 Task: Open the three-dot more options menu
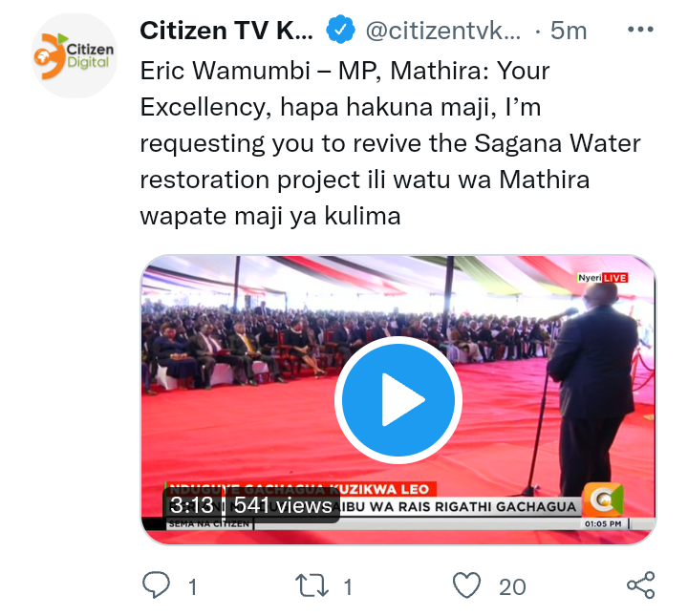tap(640, 30)
